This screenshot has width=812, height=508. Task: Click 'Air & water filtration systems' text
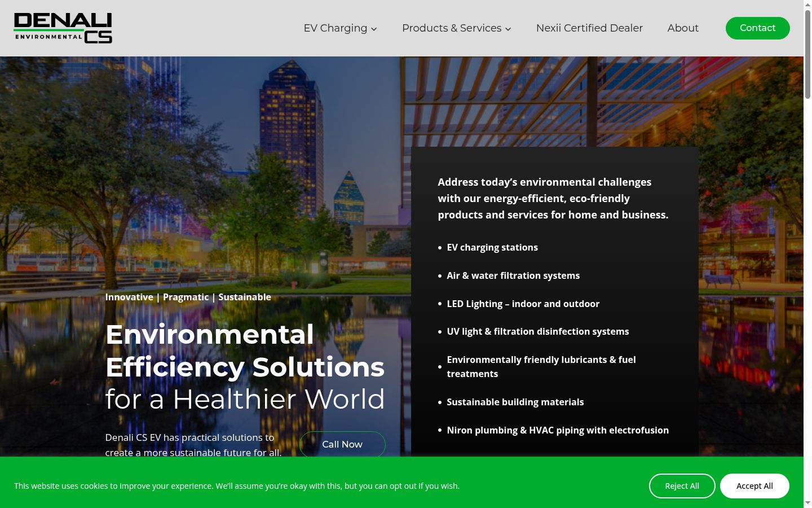coord(513,275)
